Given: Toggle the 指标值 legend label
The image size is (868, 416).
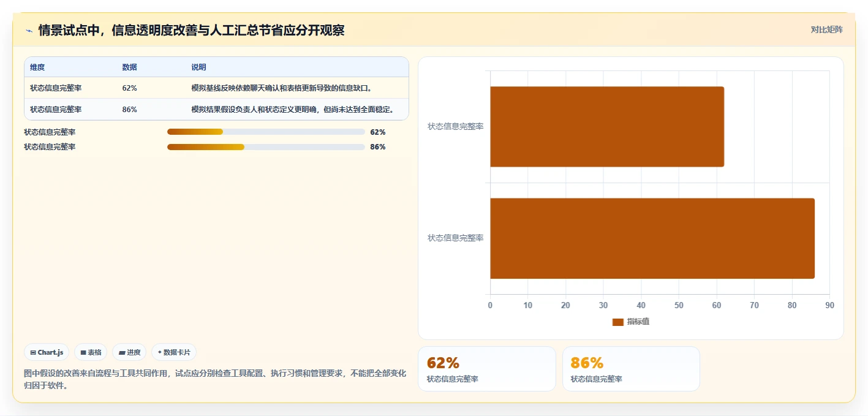Looking at the screenshot, I should click(638, 322).
